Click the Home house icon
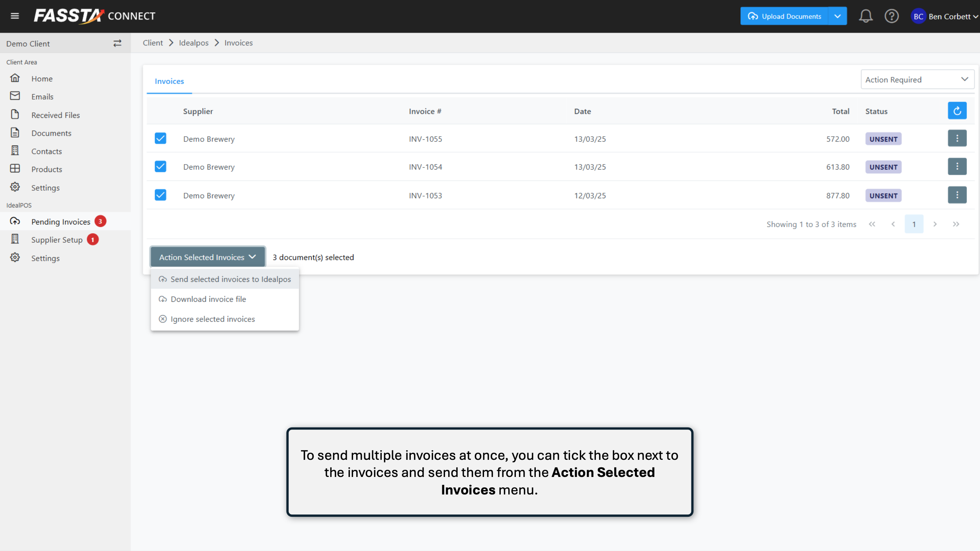The height and width of the screenshot is (551, 980). [x=15, y=78]
